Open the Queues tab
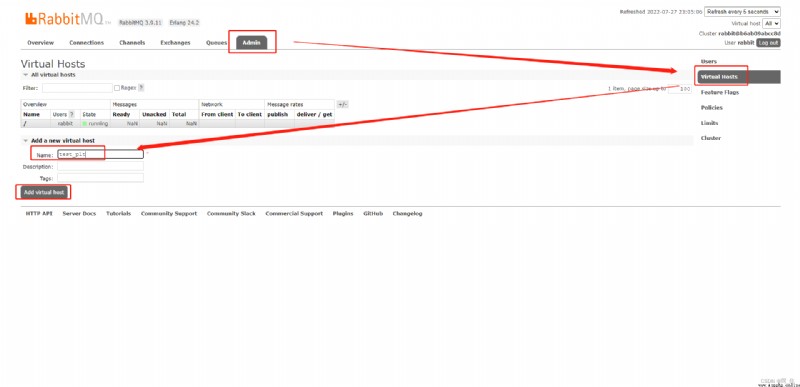This screenshot has height=387, width=800. coord(216,43)
